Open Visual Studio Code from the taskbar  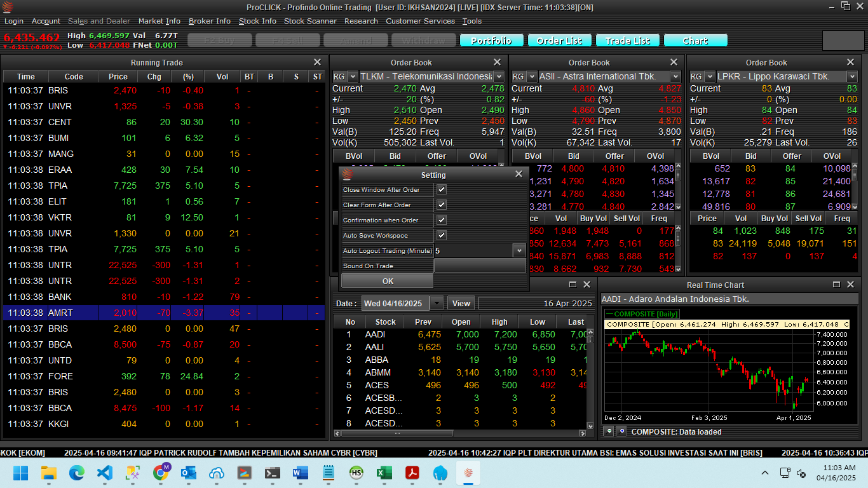pos(104,473)
